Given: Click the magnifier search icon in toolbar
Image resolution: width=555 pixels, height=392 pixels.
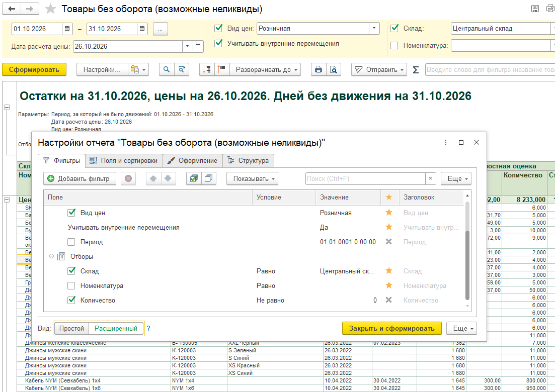Looking at the screenshot, I should 167,70.
